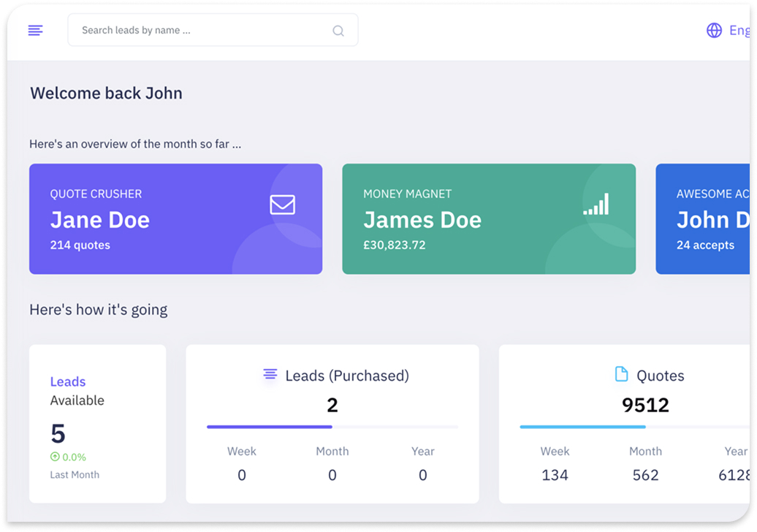Click the Quotes document icon
The image size is (757, 532).
pos(621,375)
